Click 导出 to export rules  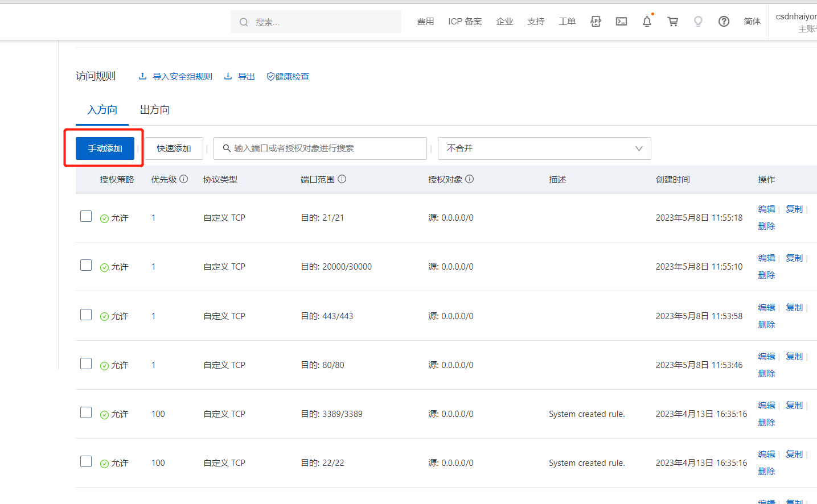[x=245, y=76]
